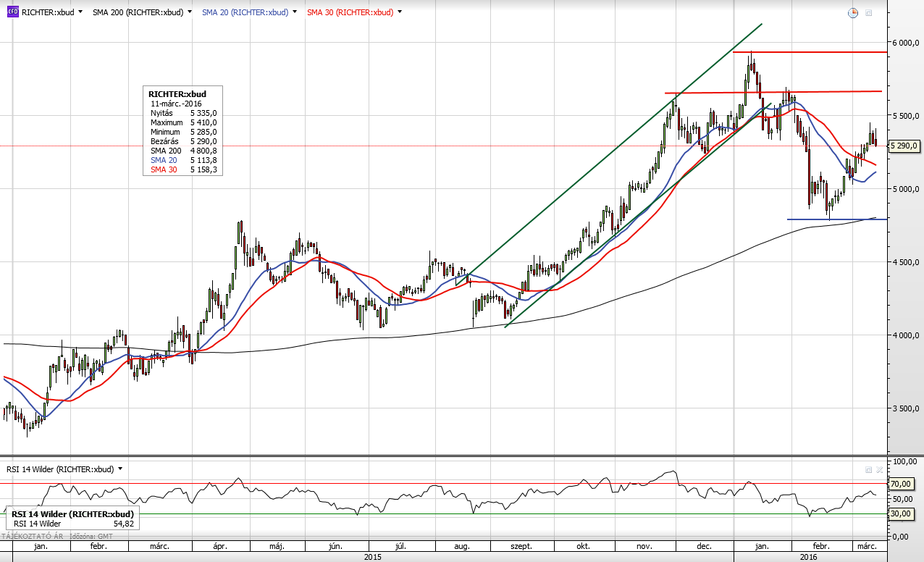The width and height of the screenshot is (924, 562).
Task: Click the 6 000,0 price axis label
Action: click(905, 43)
